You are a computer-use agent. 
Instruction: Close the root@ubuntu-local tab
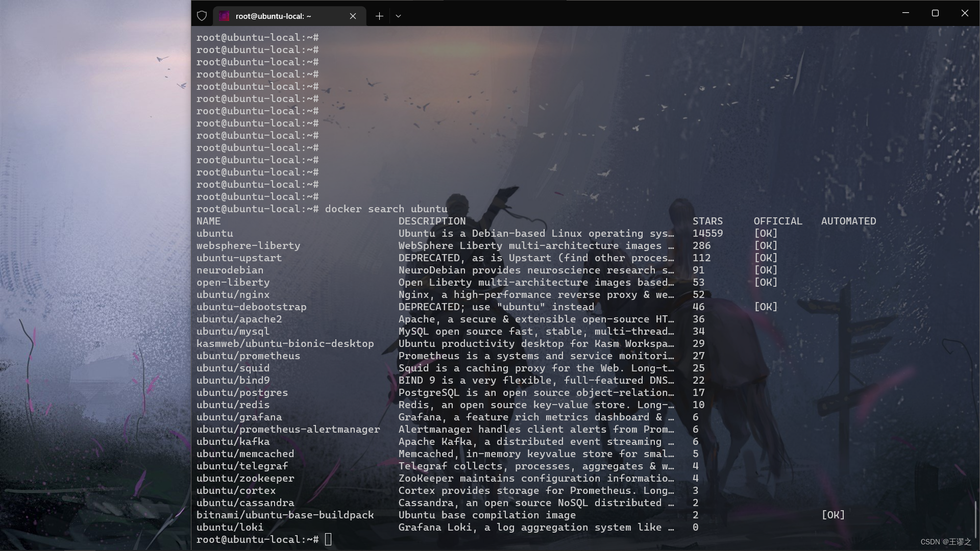(x=353, y=16)
